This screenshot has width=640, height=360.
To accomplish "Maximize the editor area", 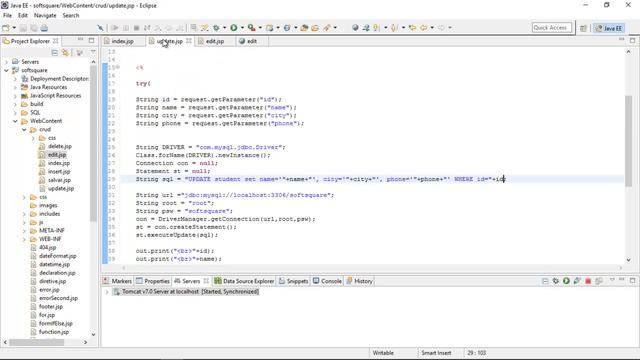I will coord(632,40).
